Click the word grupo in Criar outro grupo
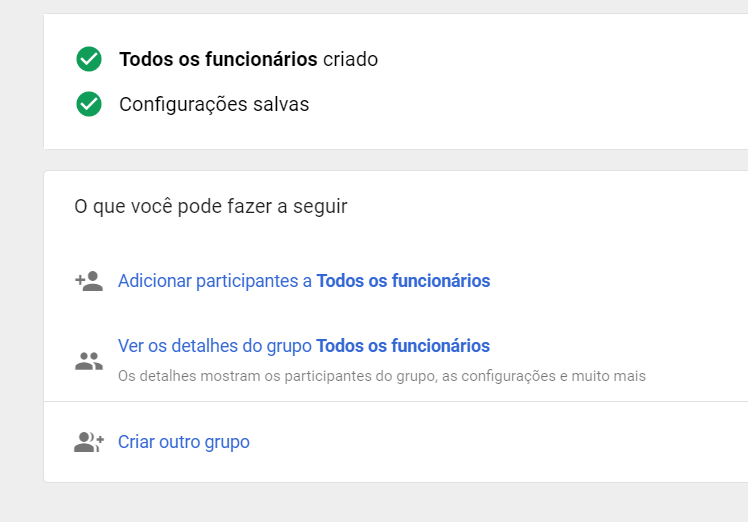This screenshot has width=748, height=522. [227, 443]
